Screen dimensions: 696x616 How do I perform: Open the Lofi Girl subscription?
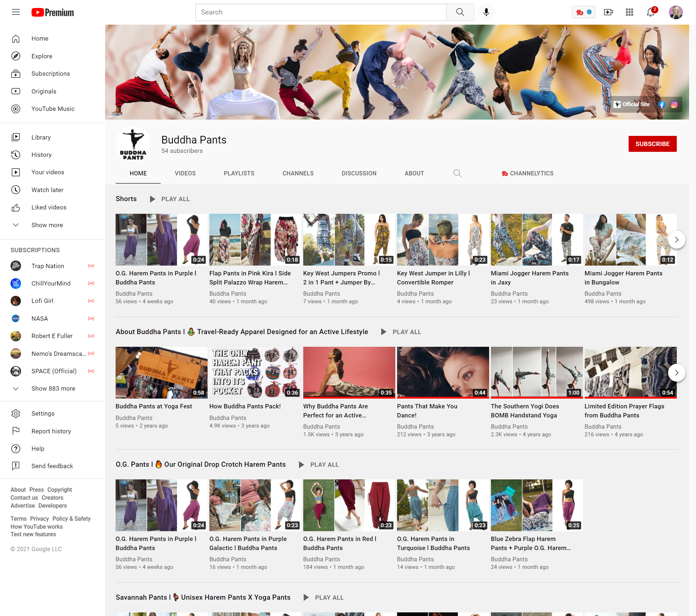[x=53, y=301]
